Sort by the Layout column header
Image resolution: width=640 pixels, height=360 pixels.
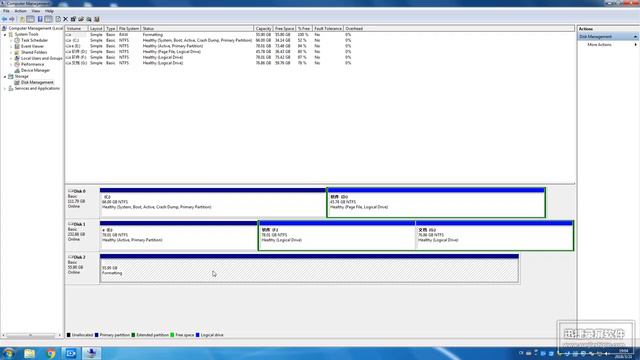[96, 29]
